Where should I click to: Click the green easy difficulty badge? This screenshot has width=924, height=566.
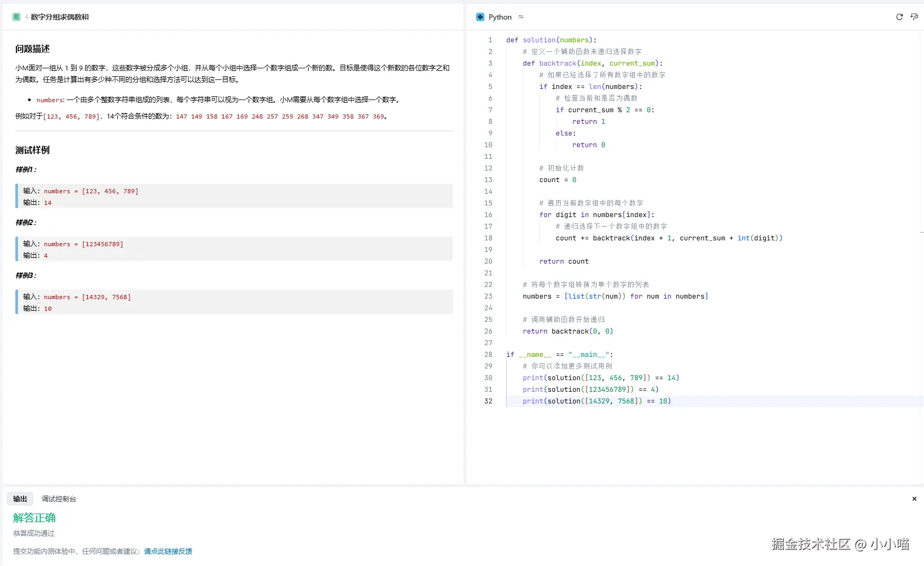point(16,17)
